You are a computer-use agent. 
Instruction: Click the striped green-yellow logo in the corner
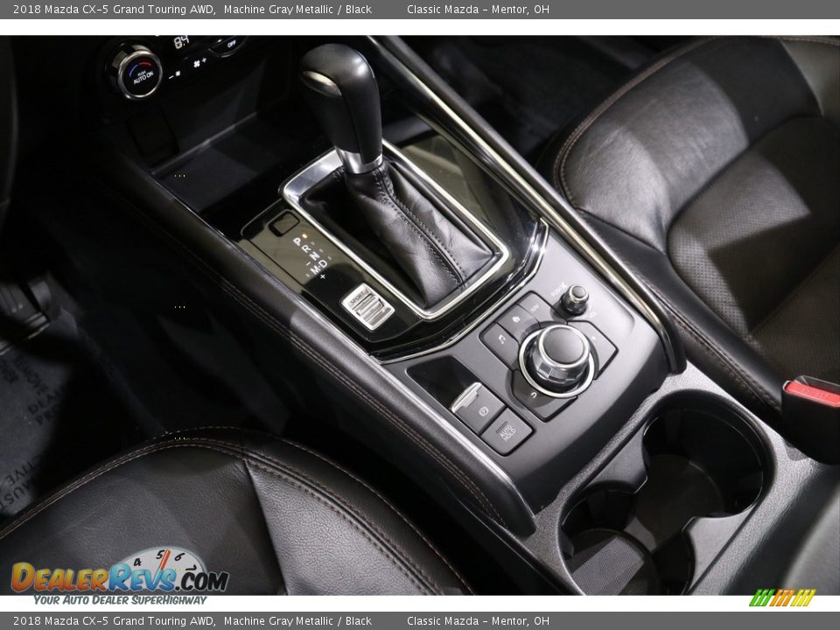(x=781, y=598)
